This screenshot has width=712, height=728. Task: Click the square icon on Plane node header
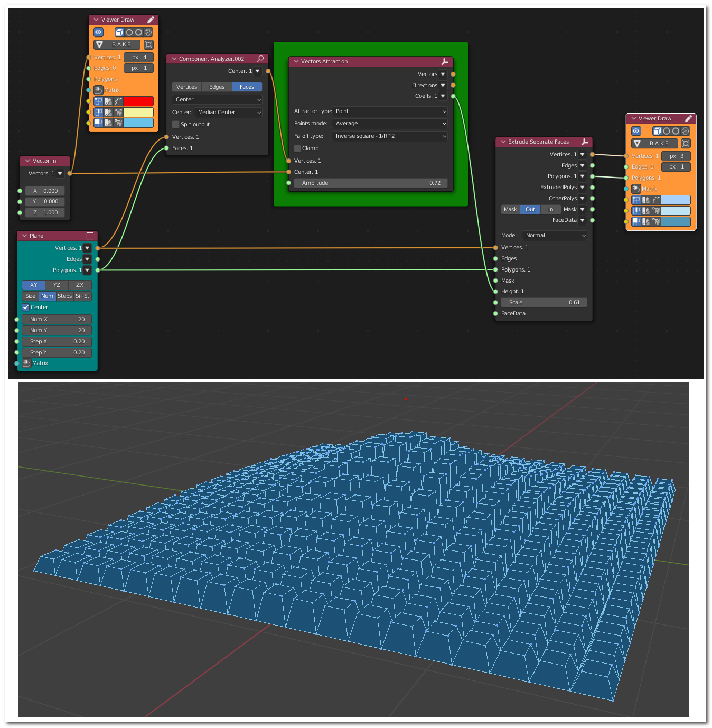click(x=90, y=236)
